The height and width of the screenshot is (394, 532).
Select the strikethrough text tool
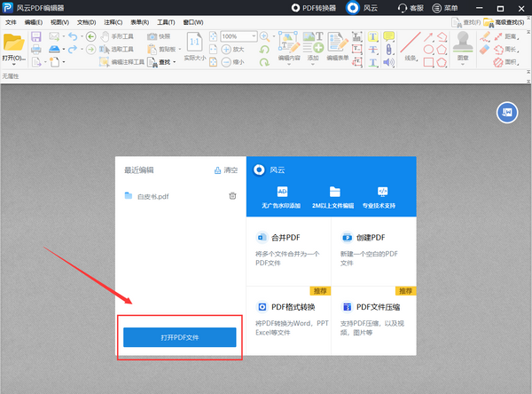coord(373,50)
